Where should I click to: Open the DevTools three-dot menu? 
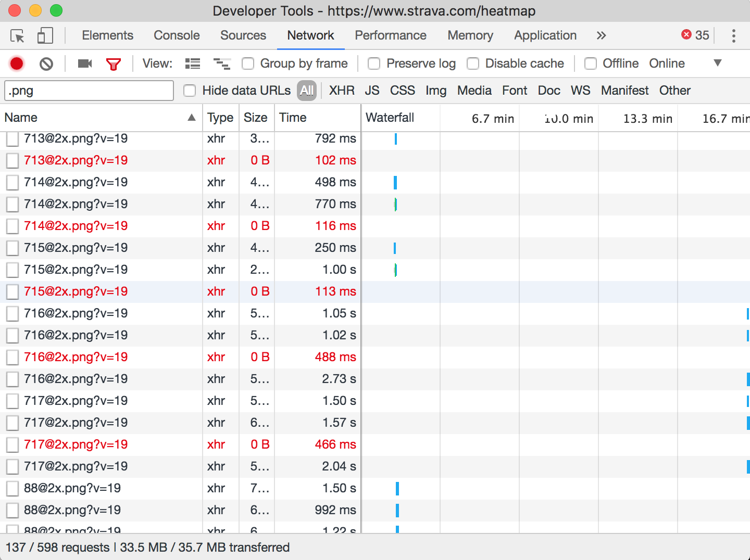(733, 35)
